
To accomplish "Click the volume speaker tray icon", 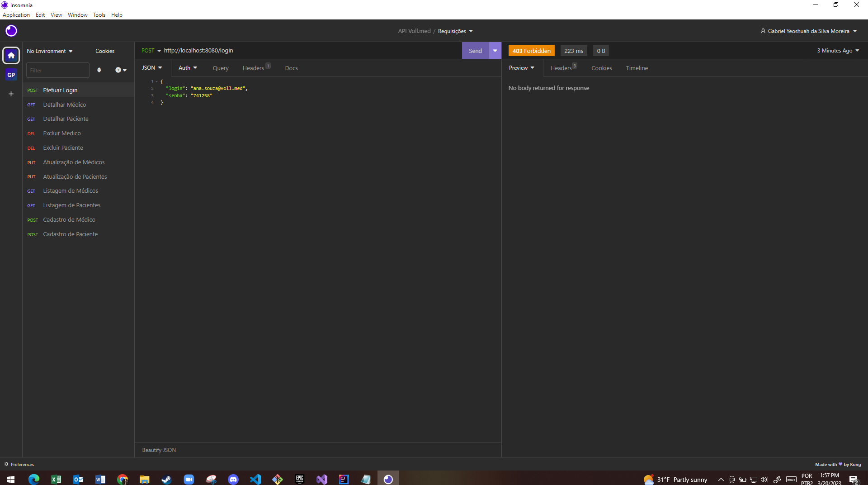I will 764,480.
